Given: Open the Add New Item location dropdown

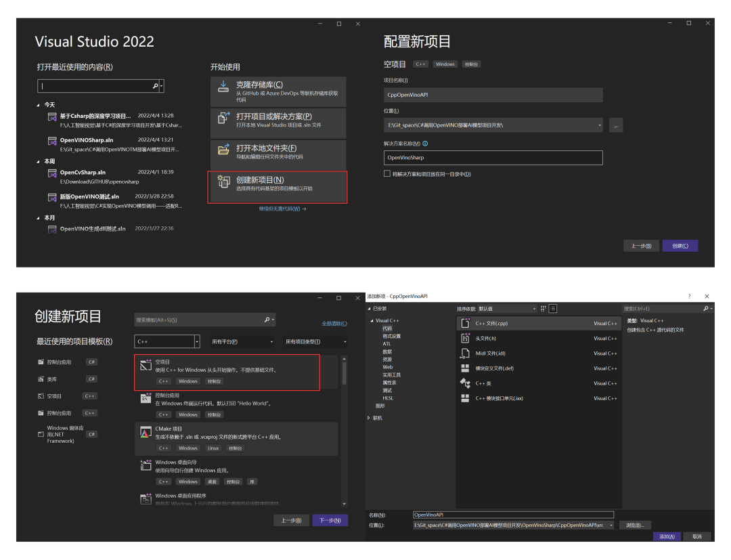Looking at the screenshot, I should [x=611, y=525].
